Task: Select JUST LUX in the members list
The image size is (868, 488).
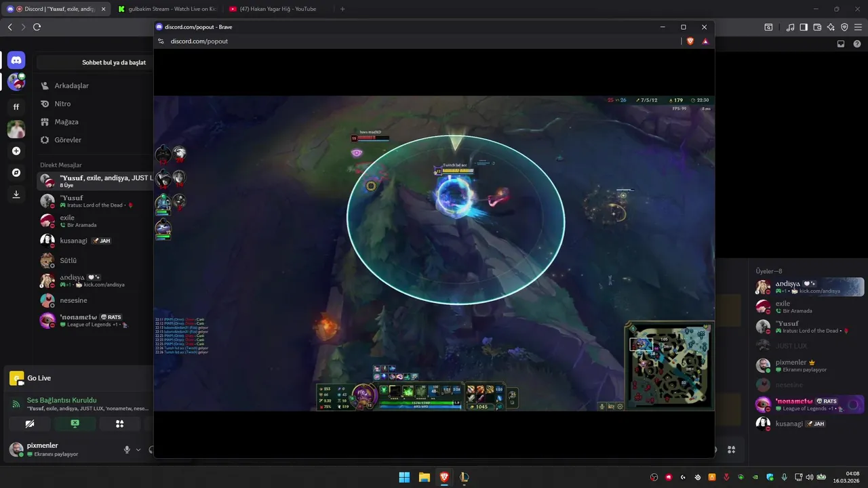Action: 809,346
